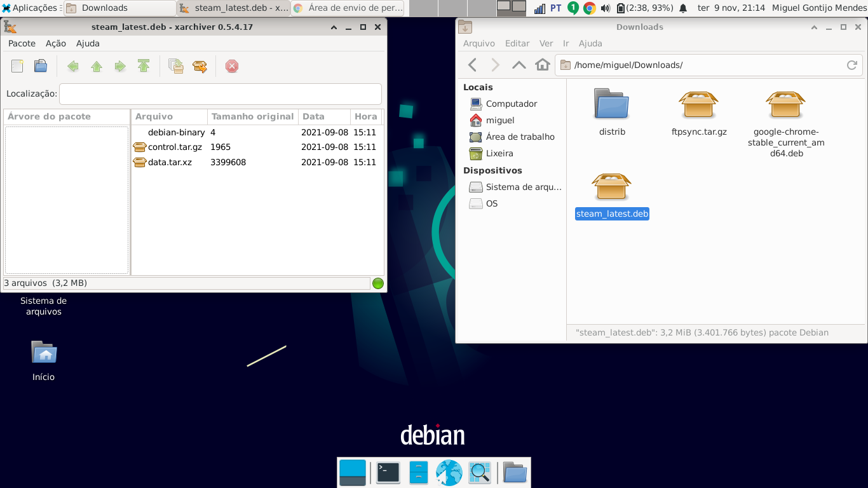Select the ftpsync.tar.gz file
The height and width of the screenshot is (488, 868).
pyautogui.click(x=699, y=112)
